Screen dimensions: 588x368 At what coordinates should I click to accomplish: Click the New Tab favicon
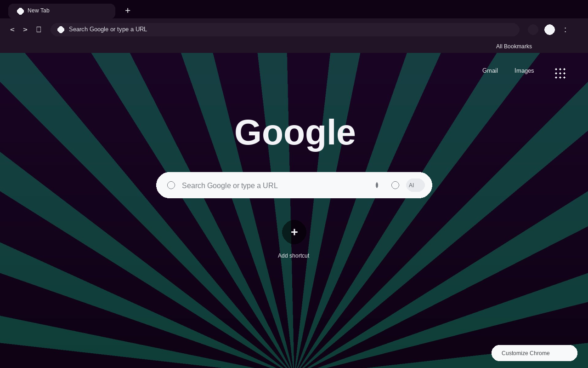pyautogui.click(x=20, y=11)
